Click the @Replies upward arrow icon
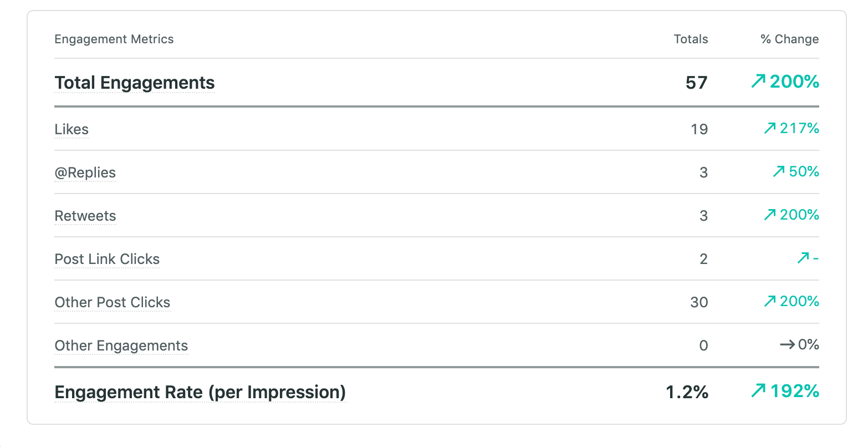This screenshot has height=447, width=868. tap(779, 172)
